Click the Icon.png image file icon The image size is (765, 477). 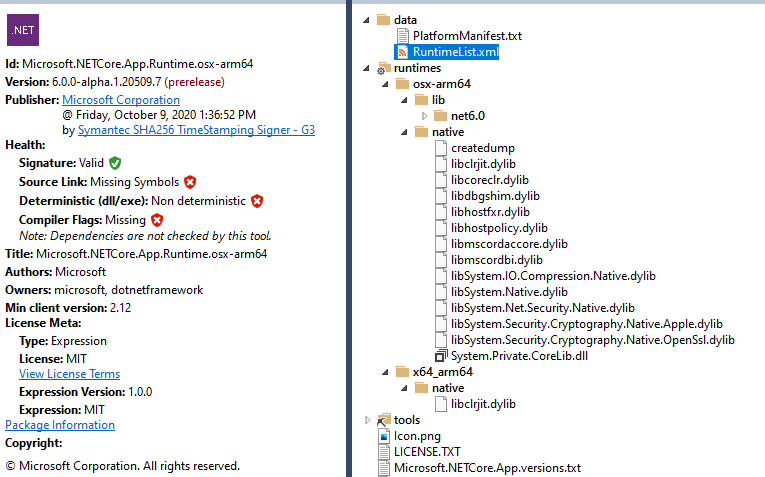[x=384, y=436]
